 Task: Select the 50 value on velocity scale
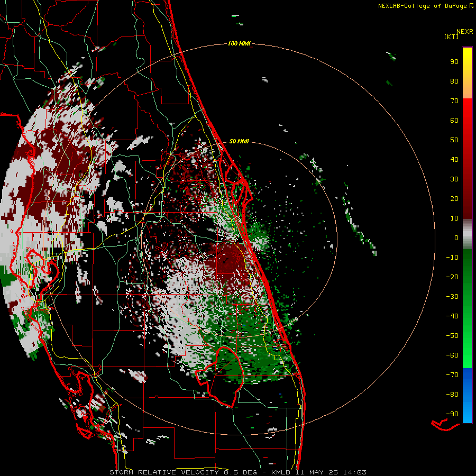coord(454,140)
